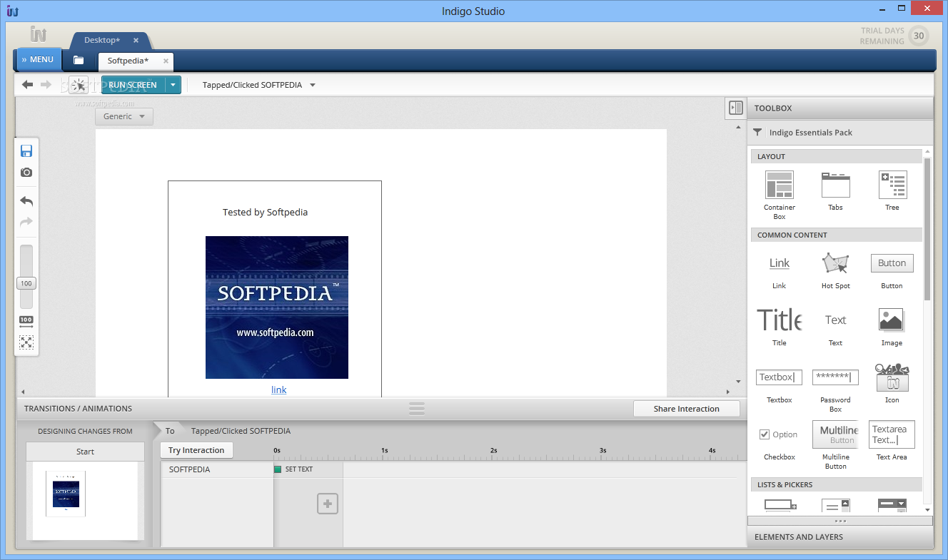The image size is (948, 560).
Task: Click the Try Interaction button
Action: [196, 450]
